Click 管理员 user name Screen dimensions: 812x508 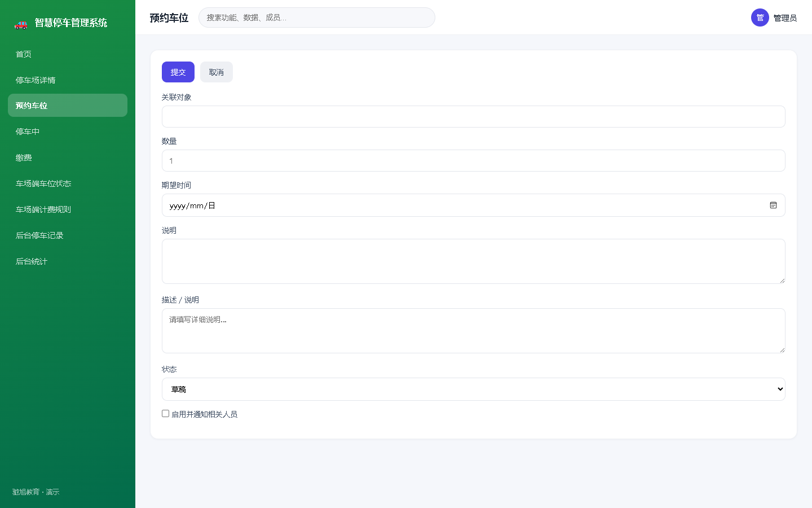tap(785, 18)
